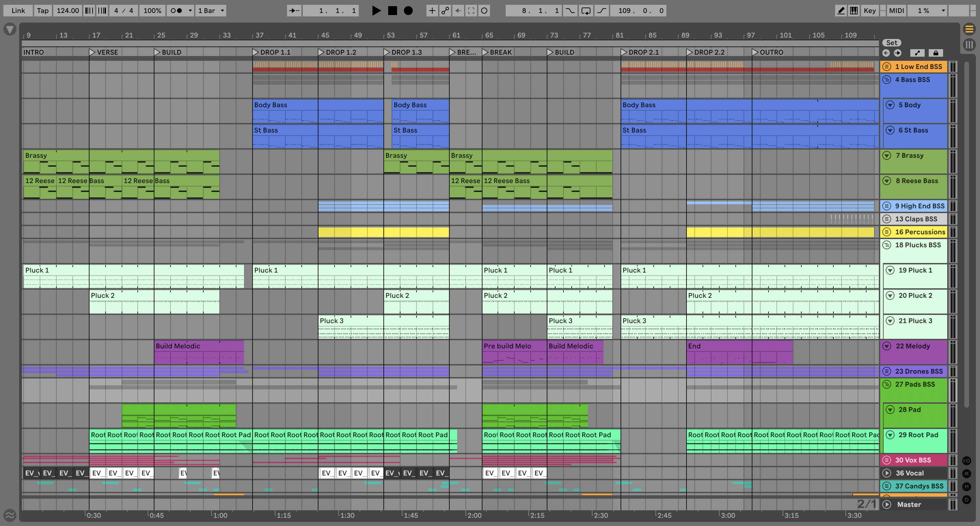Toggle the Follow playback arrow button
This screenshot has height=526, width=980.
coord(294,11)
